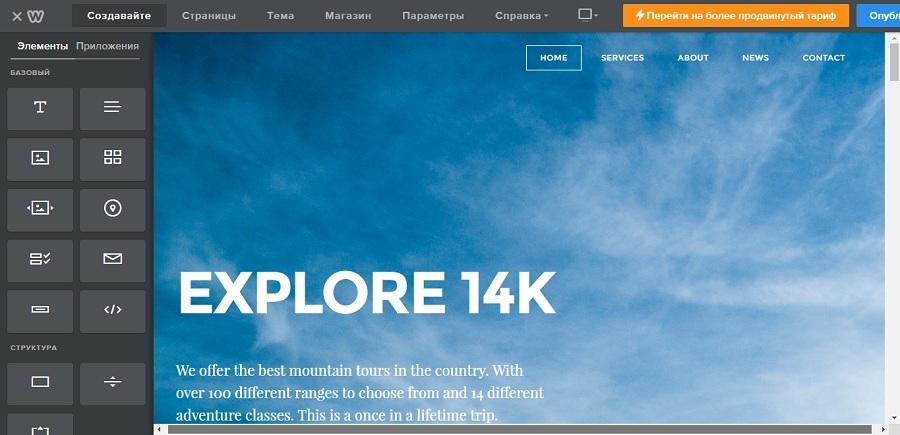Select the Map pin element icon
Image resolution: width=900 pixels, height=435 pixels.
[x=112, y=210]
